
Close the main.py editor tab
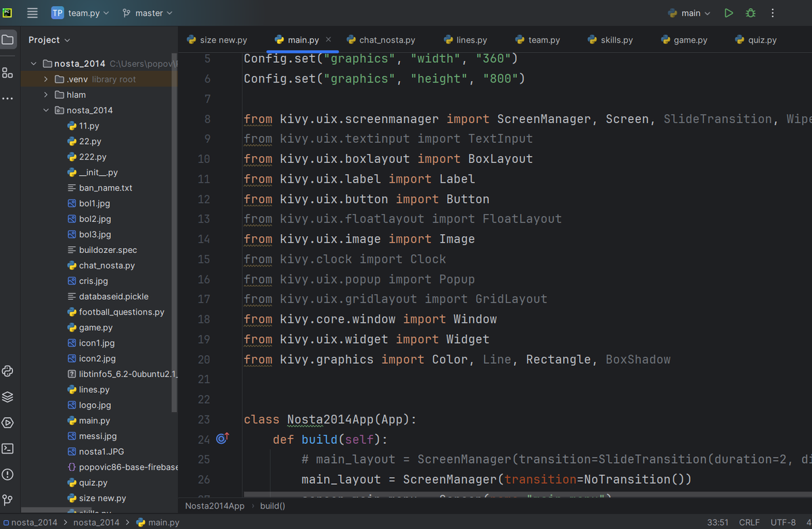329,39
